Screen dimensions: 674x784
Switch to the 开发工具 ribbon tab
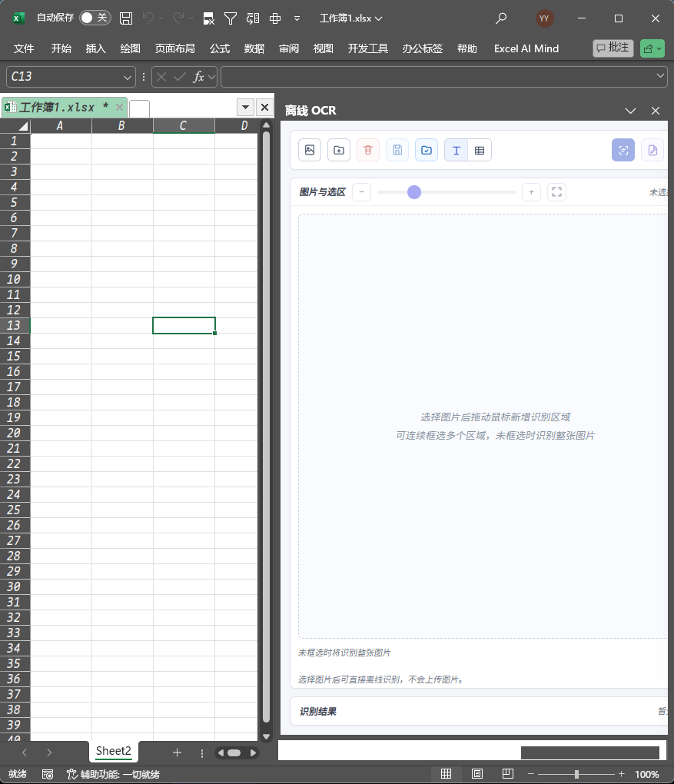(367, 48)
